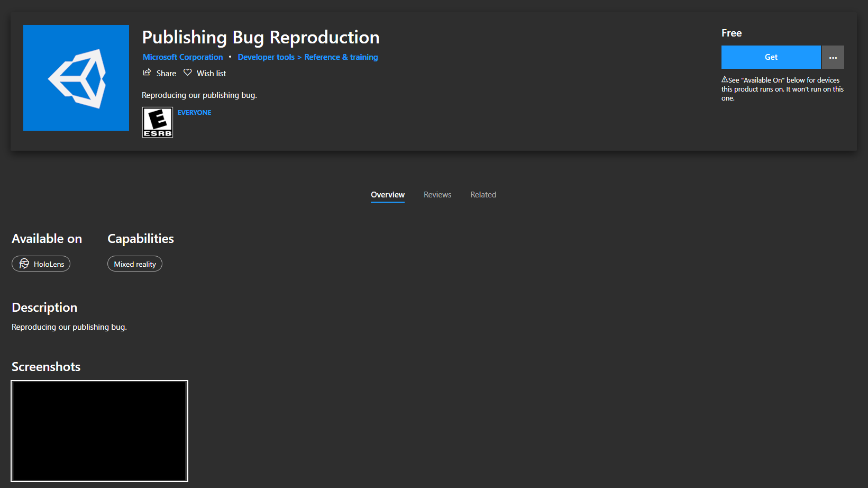Click the Share text label

click(166, 74)
